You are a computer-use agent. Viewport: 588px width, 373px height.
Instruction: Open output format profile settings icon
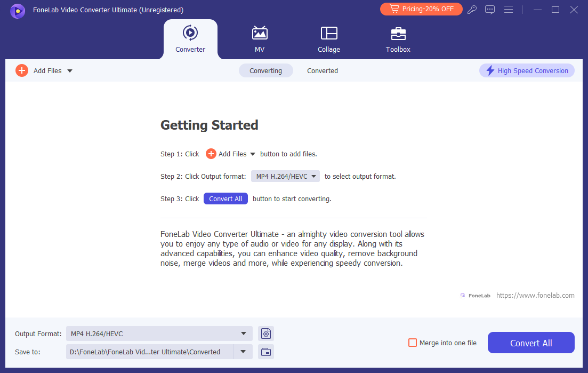265,333
